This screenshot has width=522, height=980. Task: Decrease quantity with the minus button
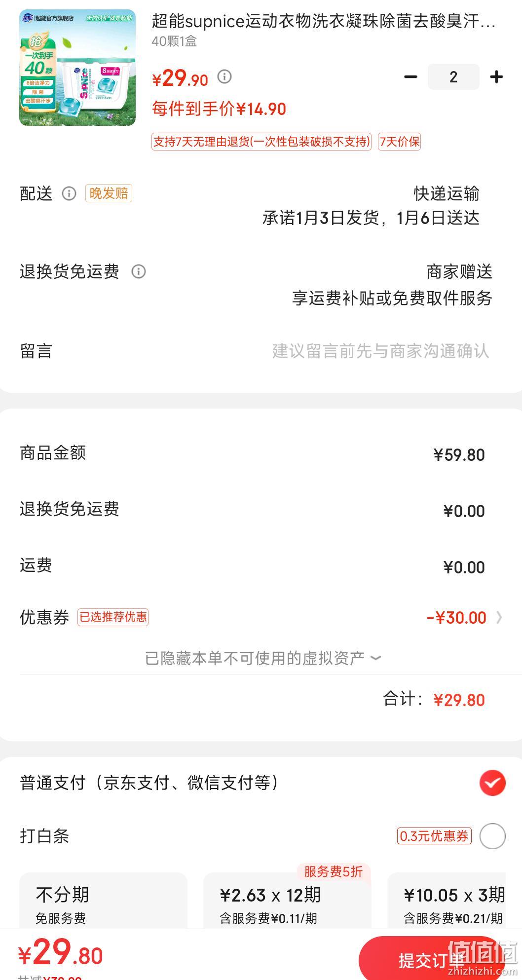tap(410, 76)
